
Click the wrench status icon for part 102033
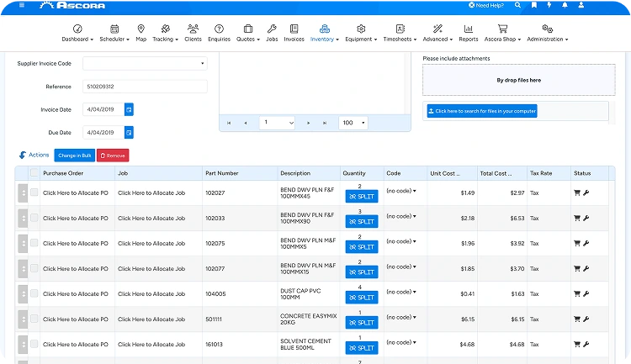pyautogui.click(x=586, y=218)
